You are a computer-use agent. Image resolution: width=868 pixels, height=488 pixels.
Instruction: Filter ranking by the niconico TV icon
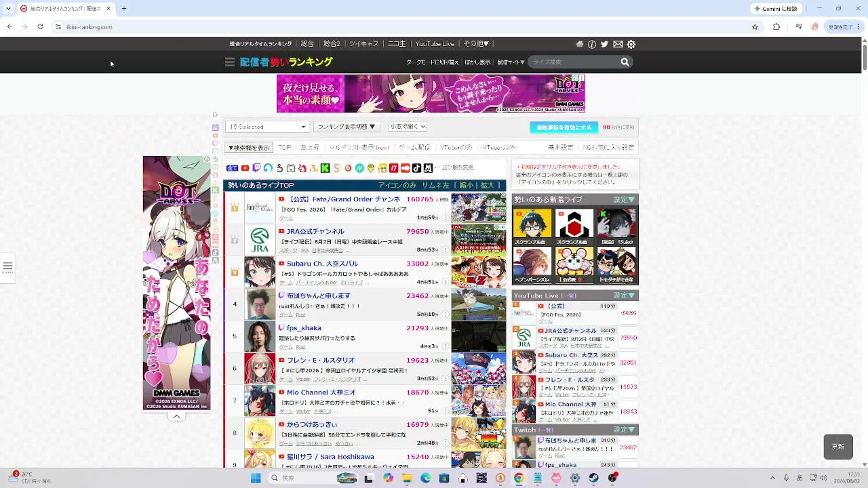click(291, 168)
